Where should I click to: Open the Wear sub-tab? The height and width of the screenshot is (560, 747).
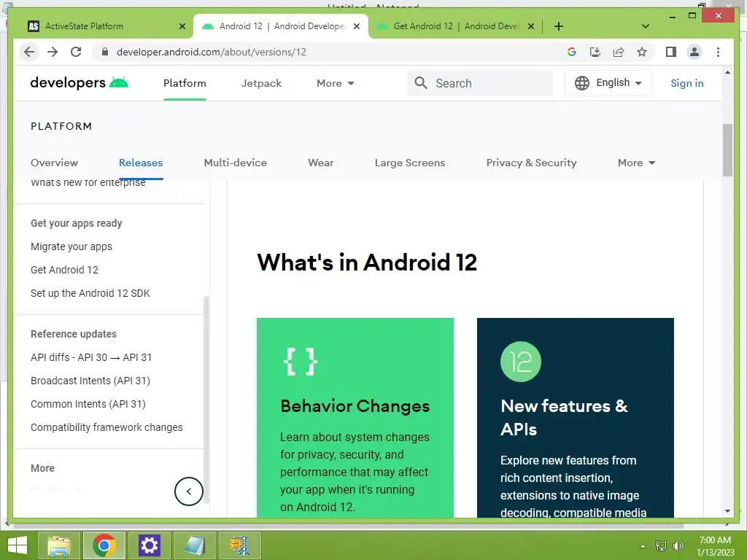[x=321, y=163]
